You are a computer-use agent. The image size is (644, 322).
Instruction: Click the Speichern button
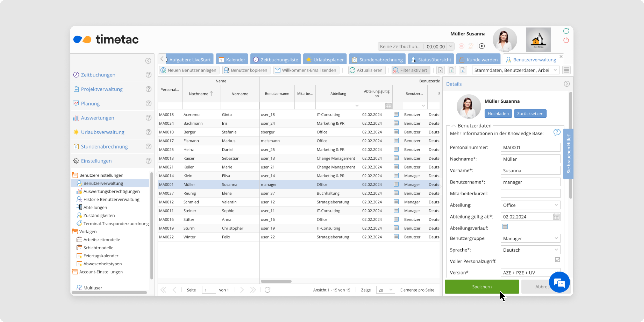click(x=481, y=287)
